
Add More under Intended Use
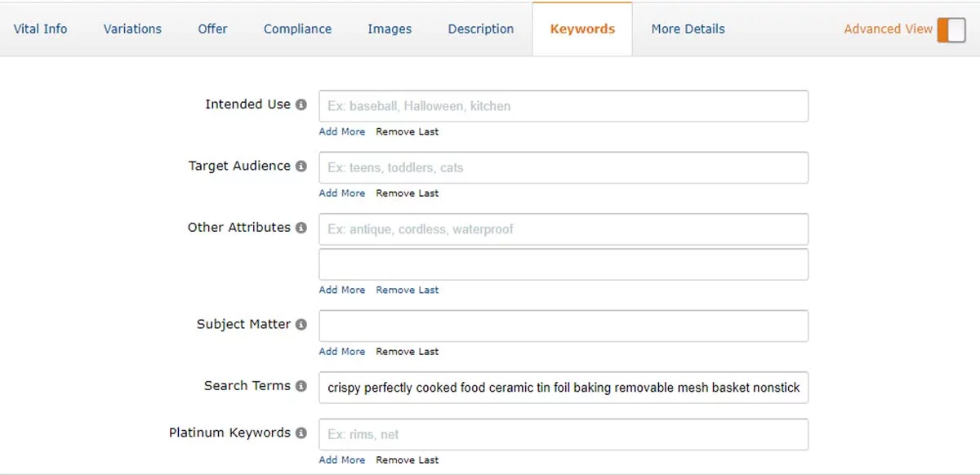click(342, 131)
